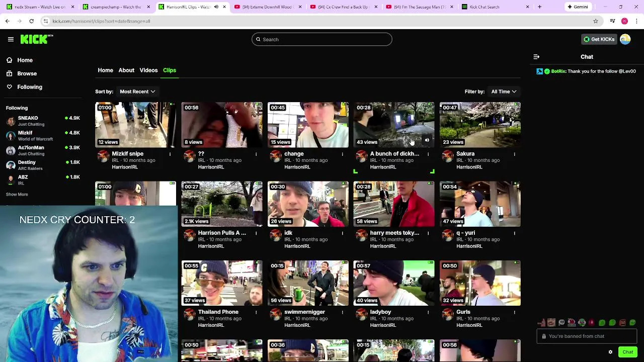Bookmark this page with the star icon
This screenshot has height=362, width=644.
[x=596, y=21]
